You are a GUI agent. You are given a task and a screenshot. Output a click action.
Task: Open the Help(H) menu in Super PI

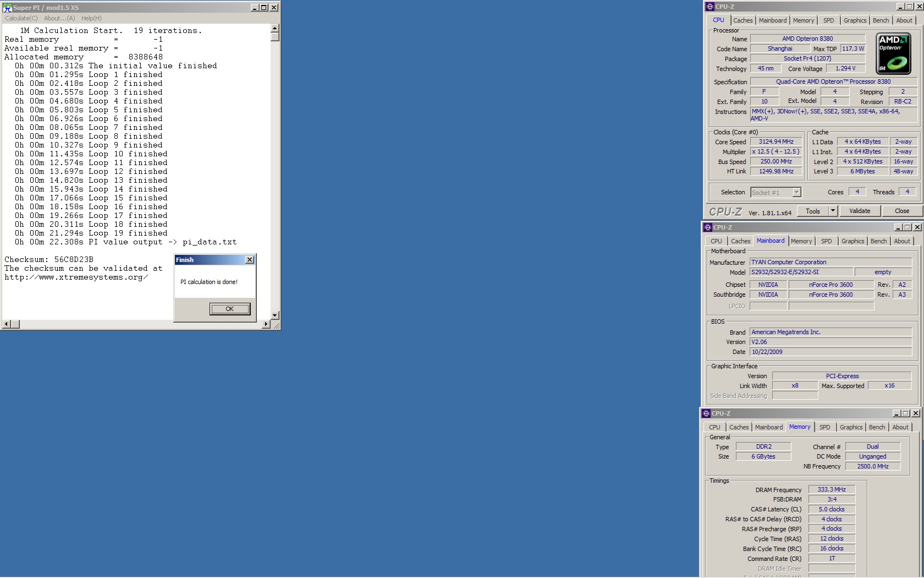(91, 18)
